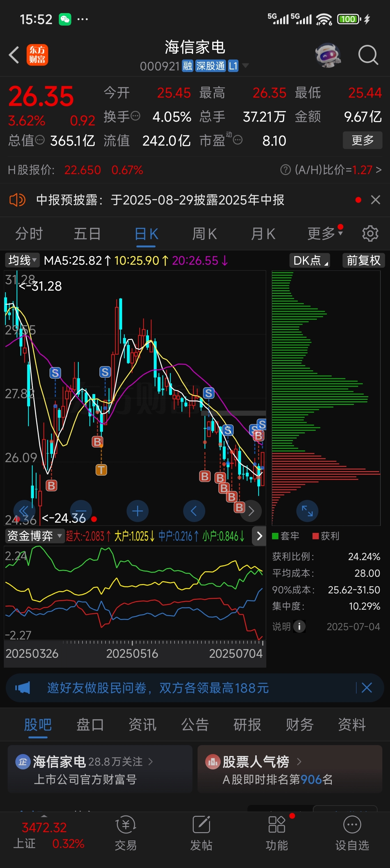Zoom in chart with plus button

coord(137,511)
